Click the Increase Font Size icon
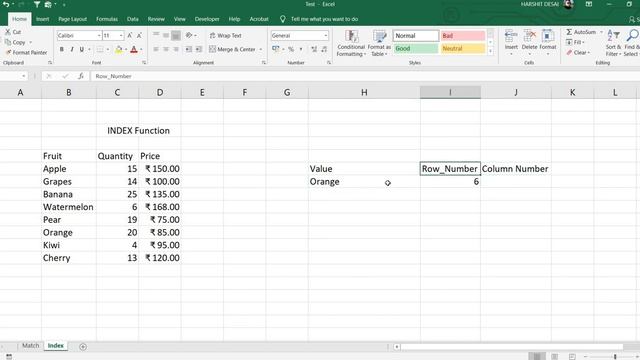This screenshot has width=640, height=360. 130,36
